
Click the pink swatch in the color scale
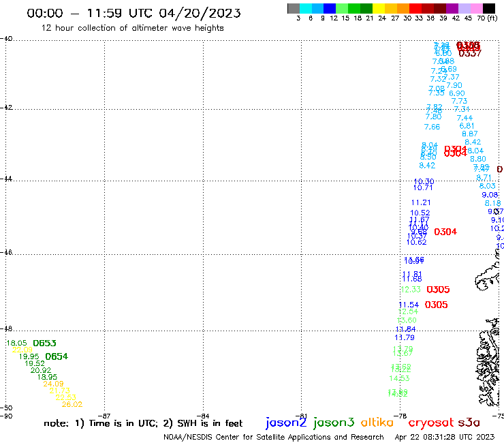point(476,8)
